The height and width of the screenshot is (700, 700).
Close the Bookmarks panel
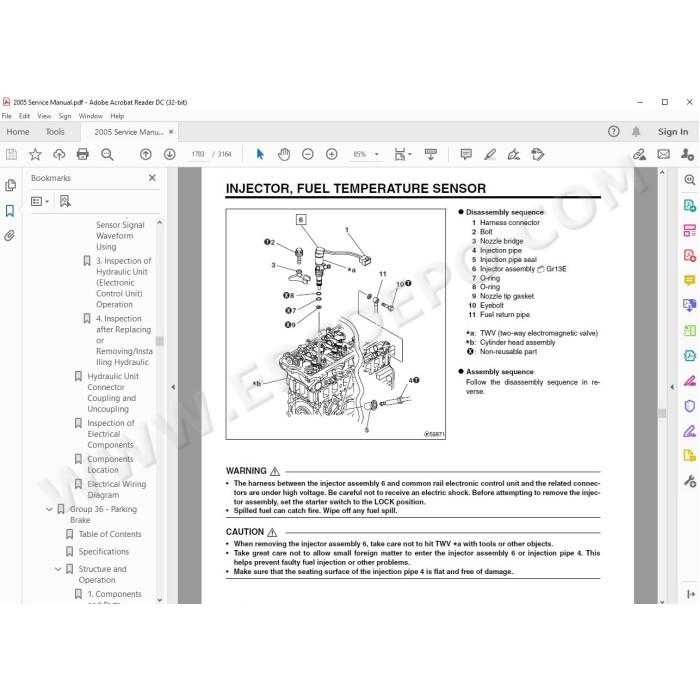152,178
